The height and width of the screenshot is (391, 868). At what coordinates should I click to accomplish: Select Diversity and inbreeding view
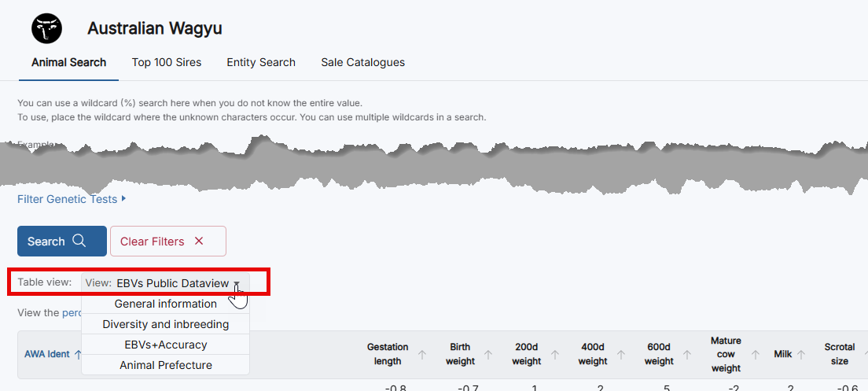166,324
